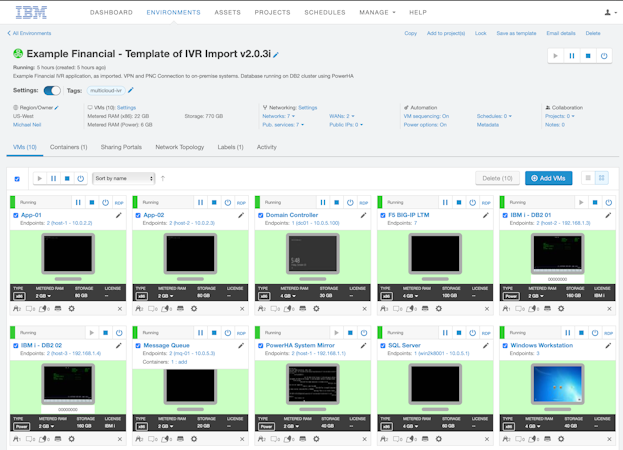The image size is (623, 450).
Task: Suspend the whole environment with pause icon
Action: tap(572, 56)
